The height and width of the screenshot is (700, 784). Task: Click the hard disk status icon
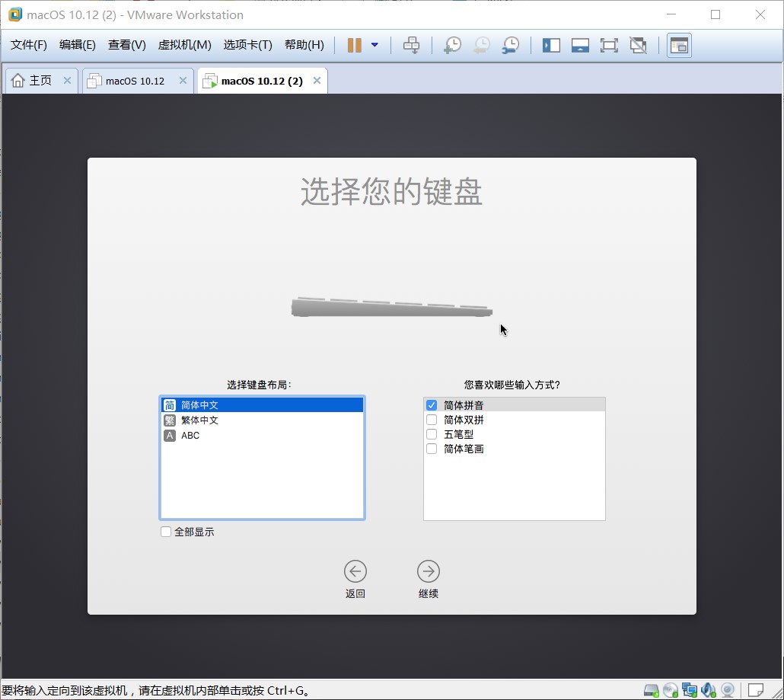(x=651, y=691)
